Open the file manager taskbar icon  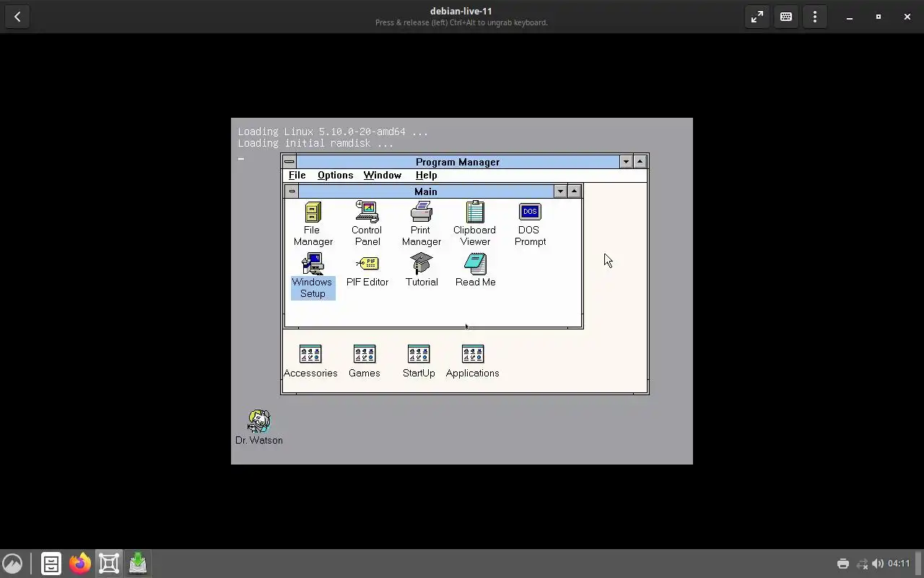[x=51, y=564]
